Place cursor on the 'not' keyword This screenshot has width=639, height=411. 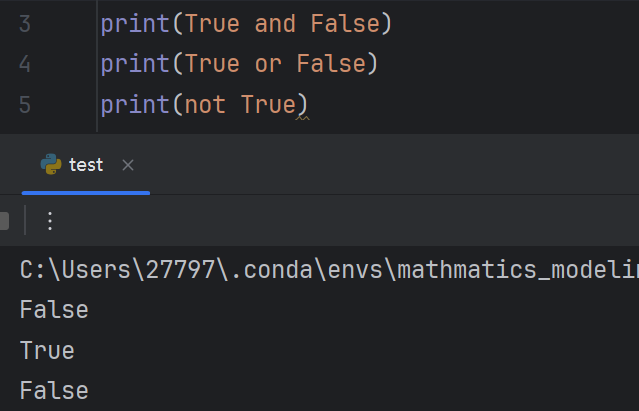click(205, 105)
